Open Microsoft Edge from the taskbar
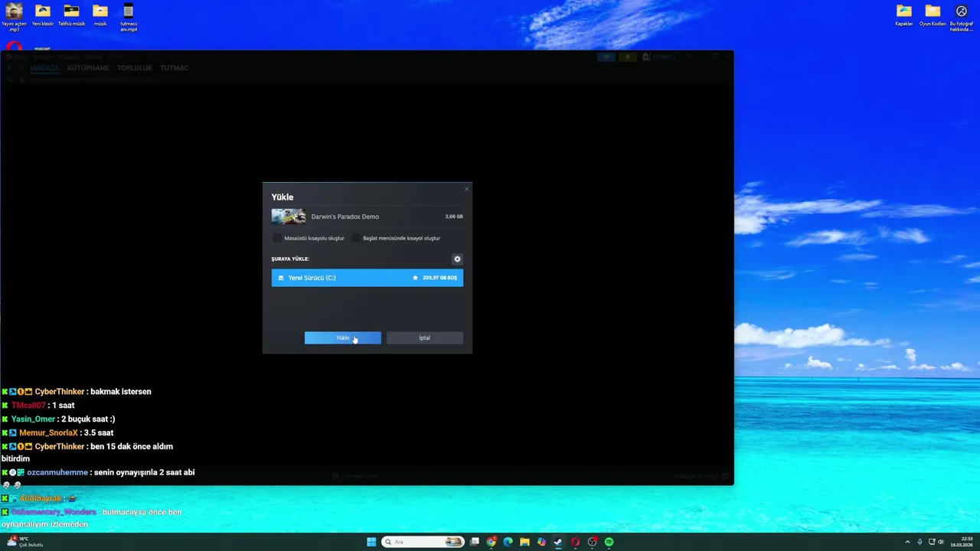 point(508,542)
